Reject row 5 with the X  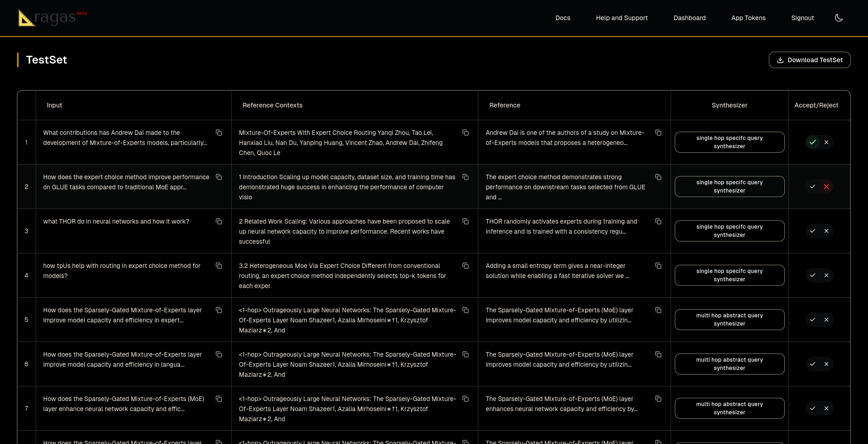tap(826, 320)
